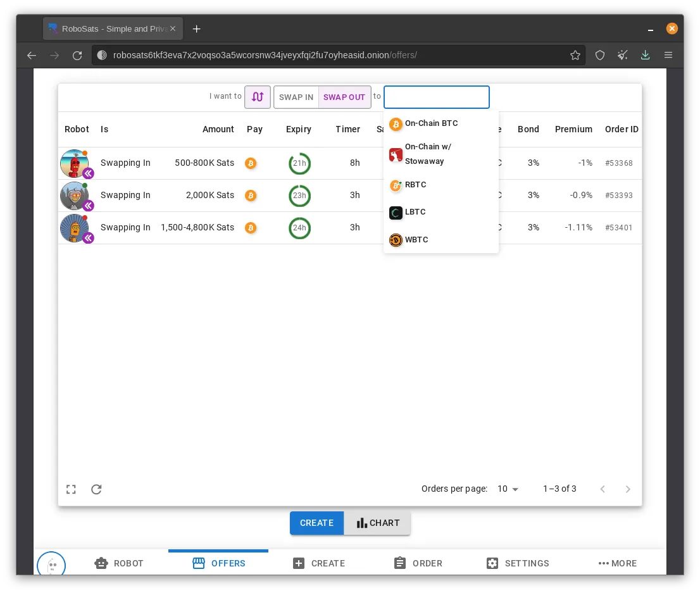
Task: Open the ROBOT tab
Action: pos(119,563)
